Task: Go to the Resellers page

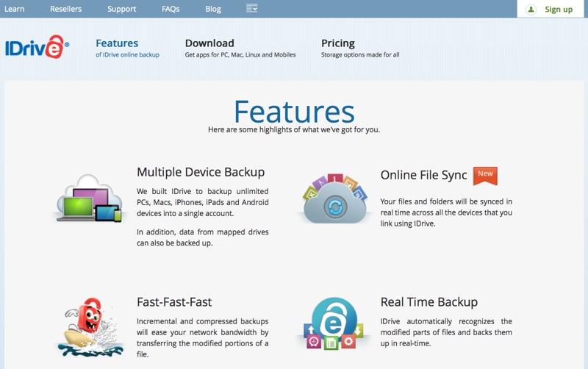Action: 65,9
